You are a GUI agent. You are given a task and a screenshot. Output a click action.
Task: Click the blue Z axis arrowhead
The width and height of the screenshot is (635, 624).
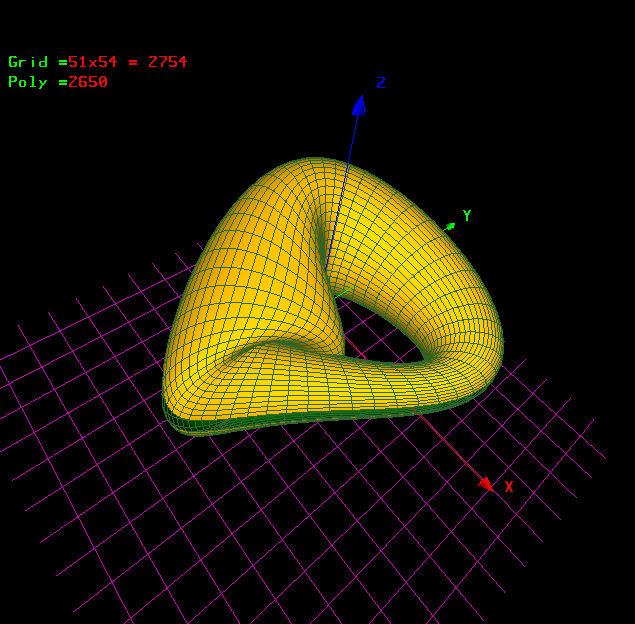pyautogui.click(x=358, y=105)
